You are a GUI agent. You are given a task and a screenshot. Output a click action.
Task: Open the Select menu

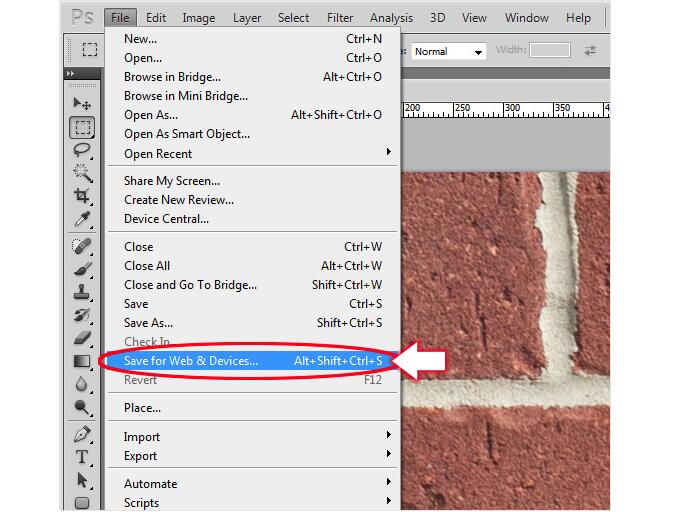pos(293,18)
